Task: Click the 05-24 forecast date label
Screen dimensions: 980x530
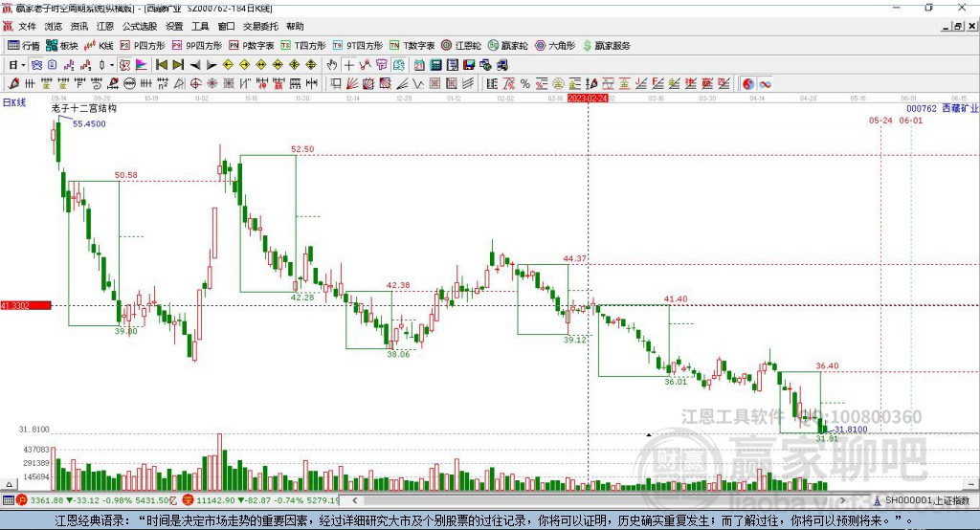Action: (x=880, y=120)
